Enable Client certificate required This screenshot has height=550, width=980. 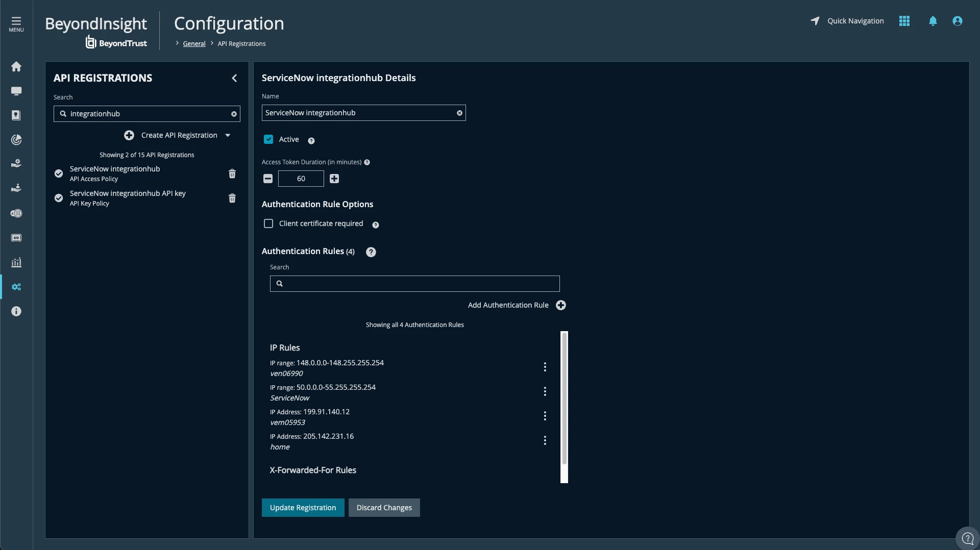(x=268, y=223)
